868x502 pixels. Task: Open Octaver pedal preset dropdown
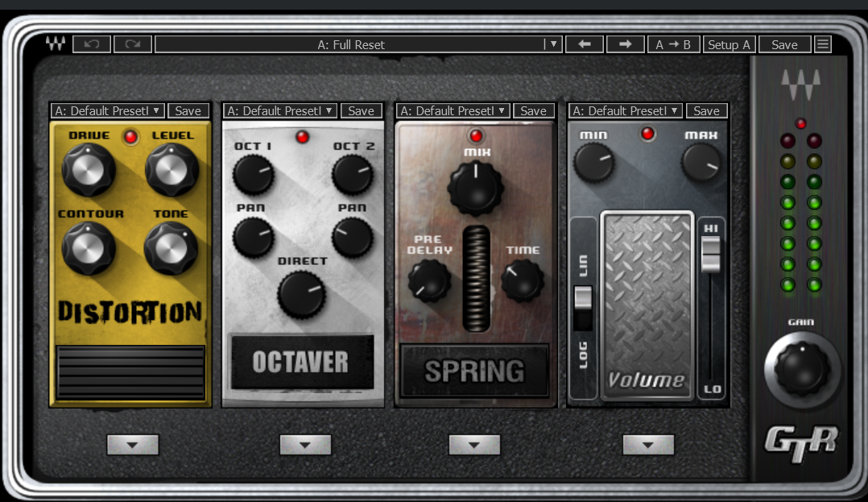pos(279,111)
